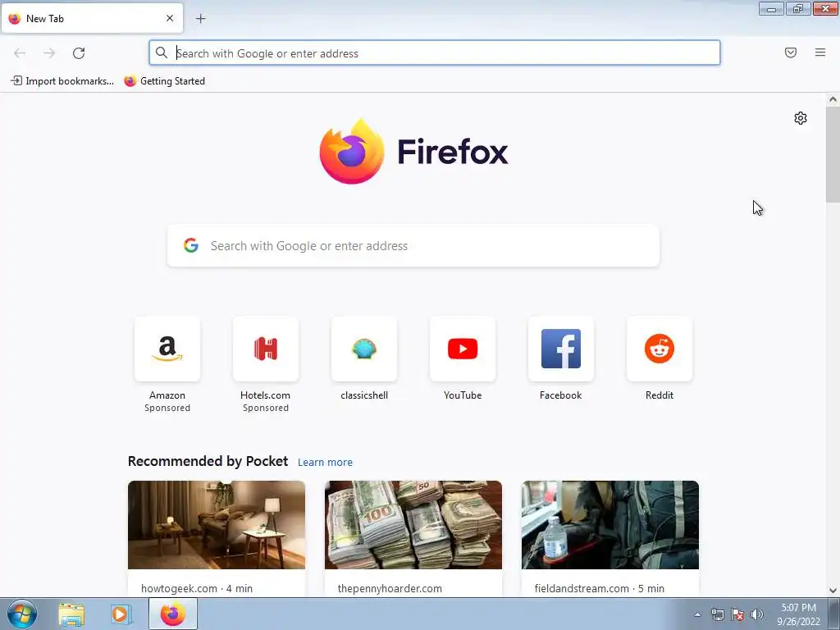Open Windows Media Player from taskbar
This screenshot has width=840, height=630.
click(121, 614)
